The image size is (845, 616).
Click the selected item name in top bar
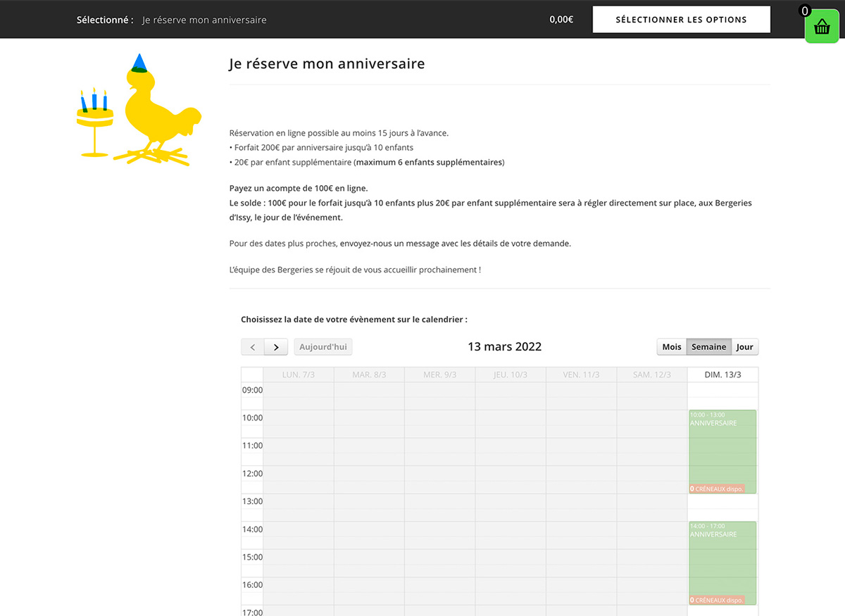point(204,20)
